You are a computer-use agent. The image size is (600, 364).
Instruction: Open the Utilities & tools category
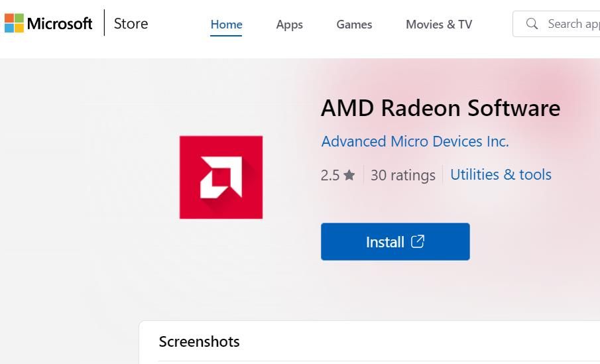(x=501, y=174)
